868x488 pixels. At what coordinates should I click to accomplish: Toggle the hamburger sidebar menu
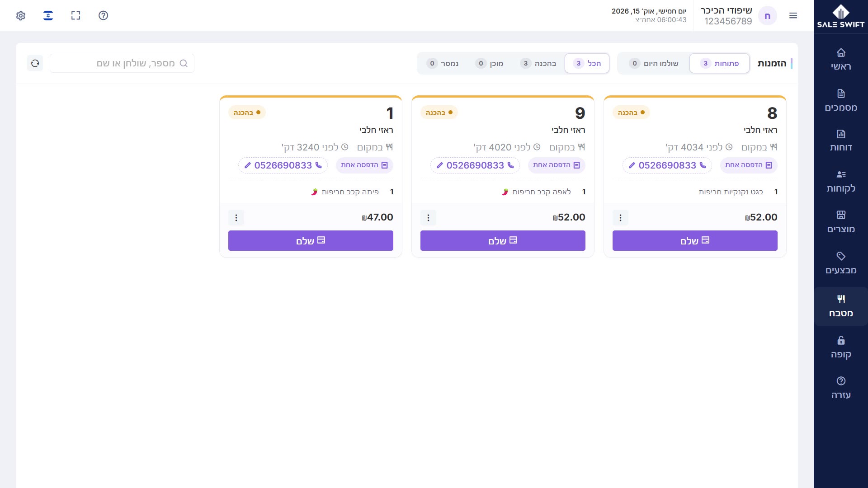pyautogui.click(x=793, y=16)
